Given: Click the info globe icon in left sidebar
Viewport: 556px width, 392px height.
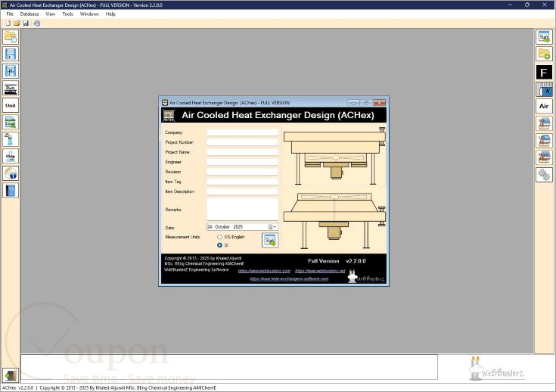Looking at the screenshot, I should pos(11,173).
